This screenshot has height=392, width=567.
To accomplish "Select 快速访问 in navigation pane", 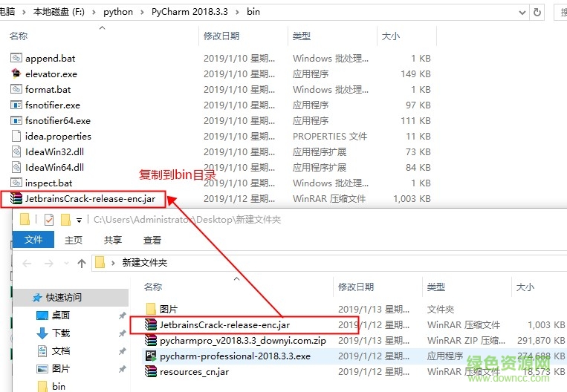I will (71, 298).
